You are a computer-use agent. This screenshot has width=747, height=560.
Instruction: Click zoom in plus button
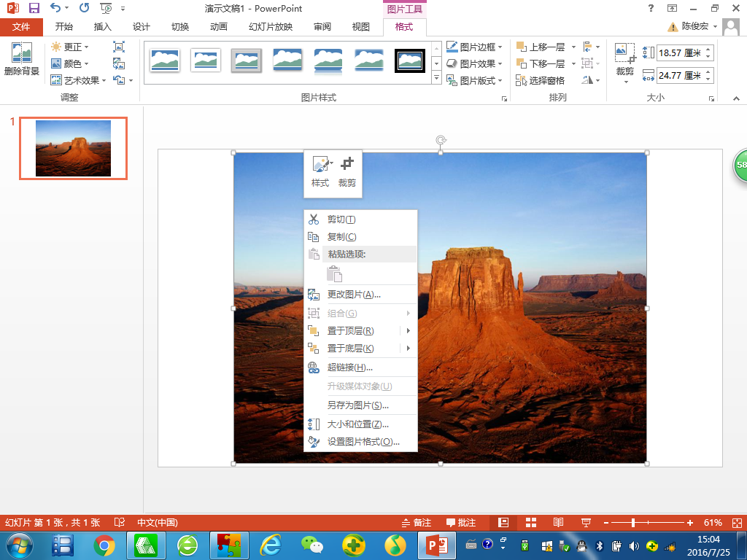[x=690, y=522]
